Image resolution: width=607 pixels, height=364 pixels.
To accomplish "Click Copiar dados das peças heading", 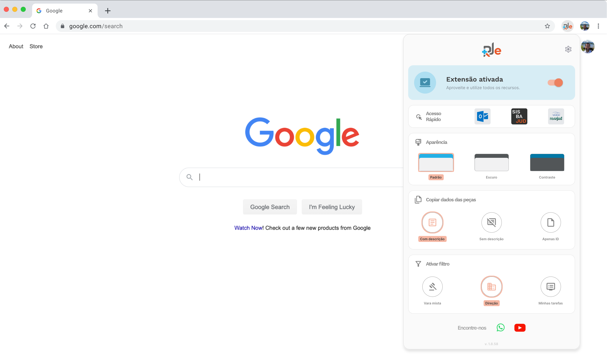I will (x=451, y=200).
